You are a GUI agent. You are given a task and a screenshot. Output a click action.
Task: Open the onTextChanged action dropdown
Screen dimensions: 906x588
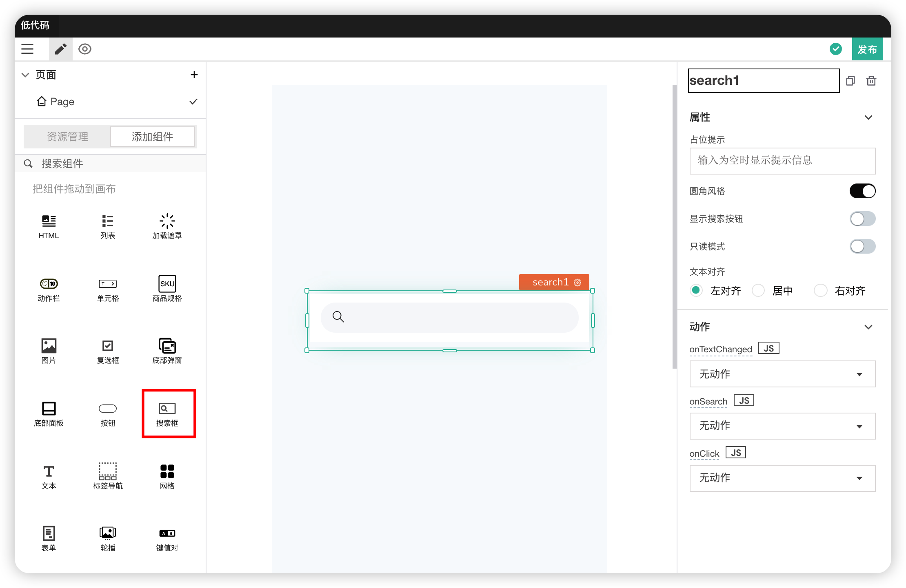tap(782, 374)
